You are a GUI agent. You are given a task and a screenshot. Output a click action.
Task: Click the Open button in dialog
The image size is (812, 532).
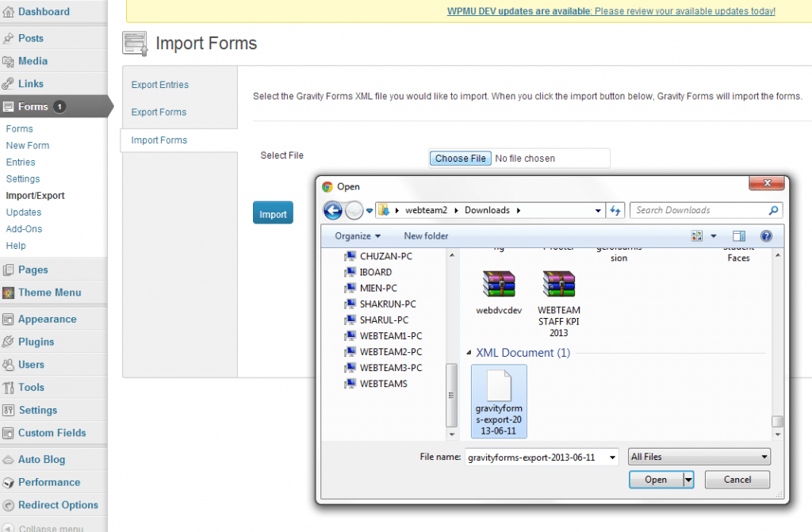(656, 480)
